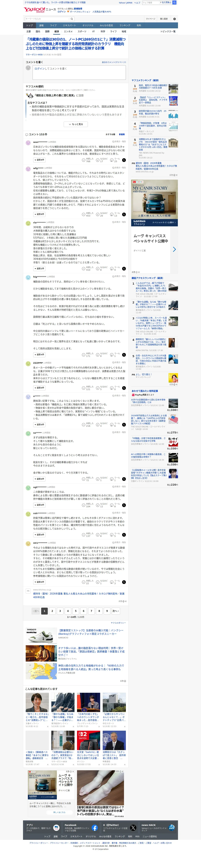
Task: Expand 返信8件 replies under wfg's comment
Action: [x=39, y=214]
